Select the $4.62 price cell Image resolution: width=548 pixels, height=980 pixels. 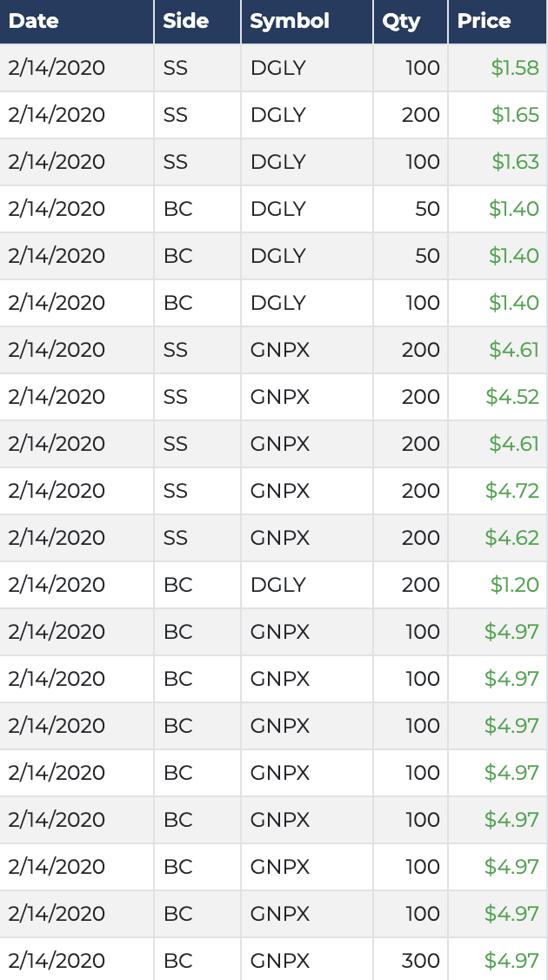coord(512,538)
